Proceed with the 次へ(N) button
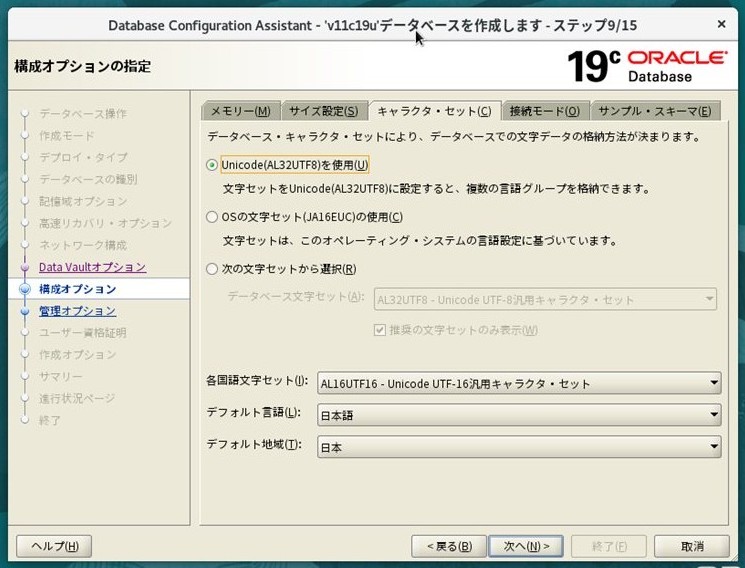This screenshot has height=568, width=745. click(526, 546)
